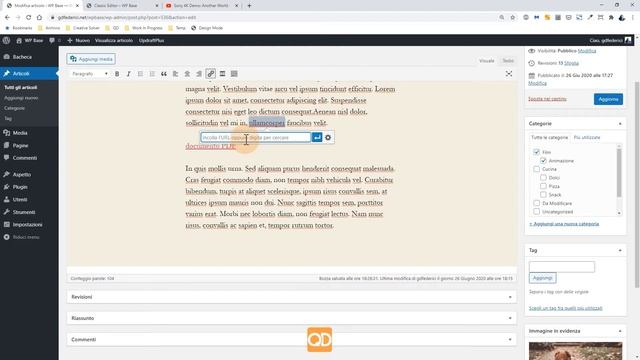The image size is (640, 360).
Task: Check the Da Modificare category
Action: tap(536, 203)
